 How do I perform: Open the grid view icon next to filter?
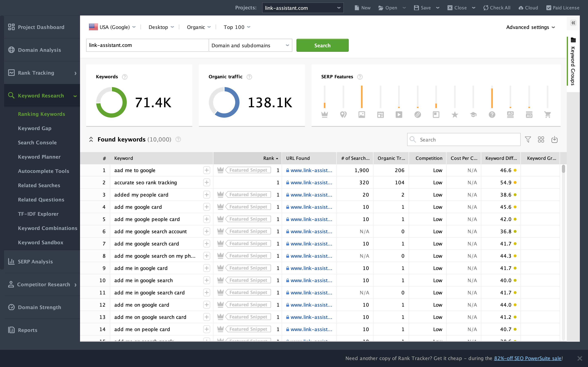pos(541,140)
